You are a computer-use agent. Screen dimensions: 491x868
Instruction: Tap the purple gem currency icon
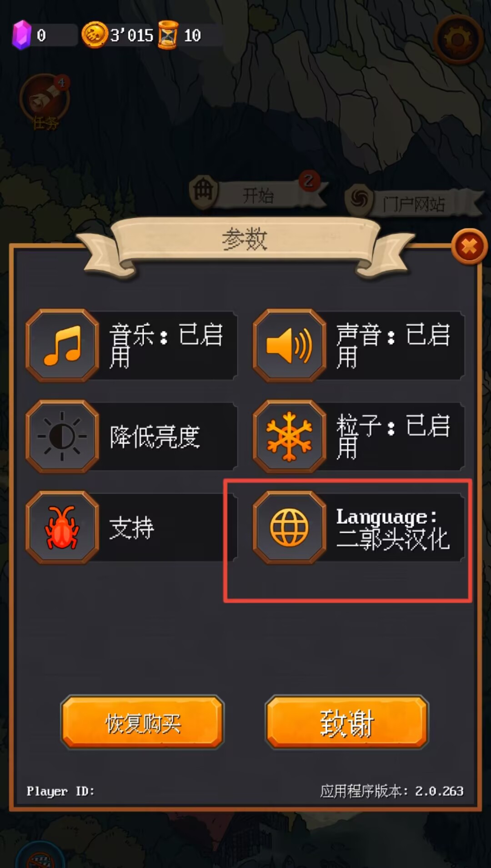(21, 35)
